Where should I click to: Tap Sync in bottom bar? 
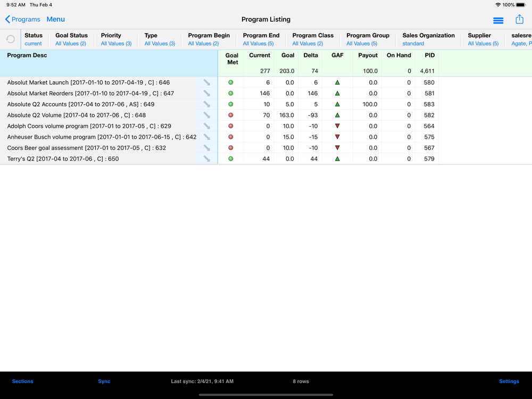pos(104,381)
